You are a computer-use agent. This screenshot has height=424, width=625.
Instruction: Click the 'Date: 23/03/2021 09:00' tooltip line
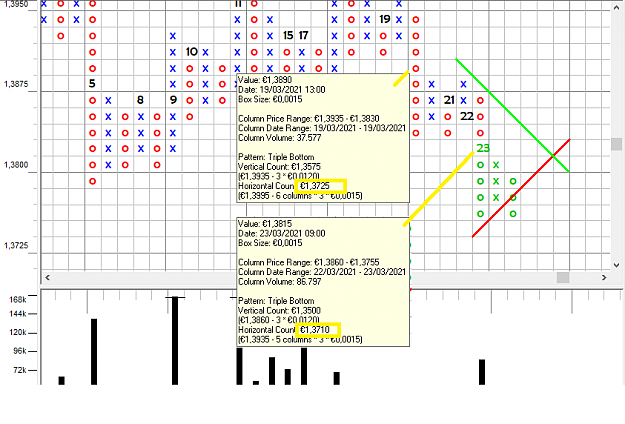[x=282, y=233]
